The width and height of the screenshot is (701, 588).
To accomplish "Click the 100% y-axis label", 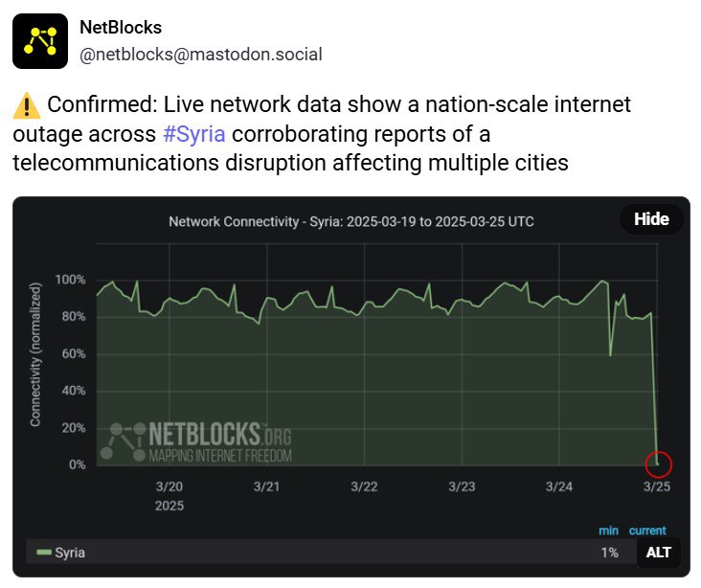I will point(70,280).
